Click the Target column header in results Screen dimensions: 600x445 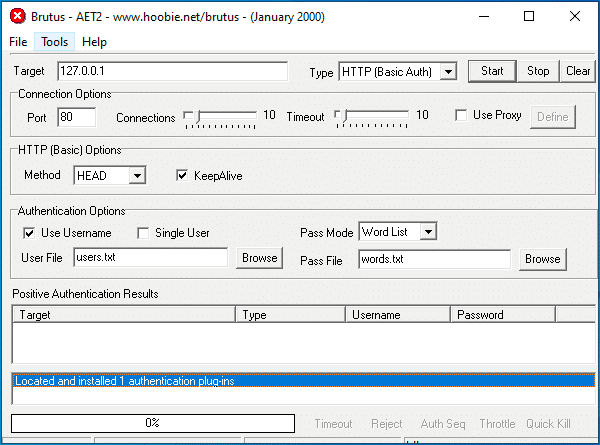point(124,315)
